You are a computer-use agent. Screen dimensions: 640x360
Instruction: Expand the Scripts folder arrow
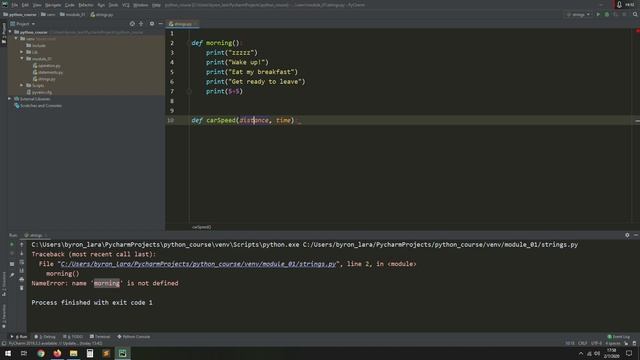click(22, 85)
